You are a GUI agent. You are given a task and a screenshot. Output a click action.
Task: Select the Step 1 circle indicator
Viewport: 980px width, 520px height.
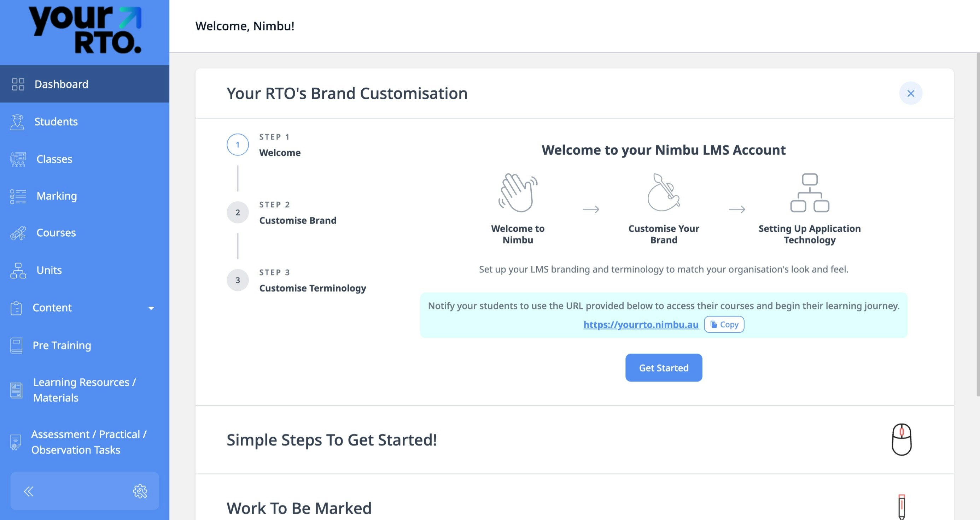237,144
